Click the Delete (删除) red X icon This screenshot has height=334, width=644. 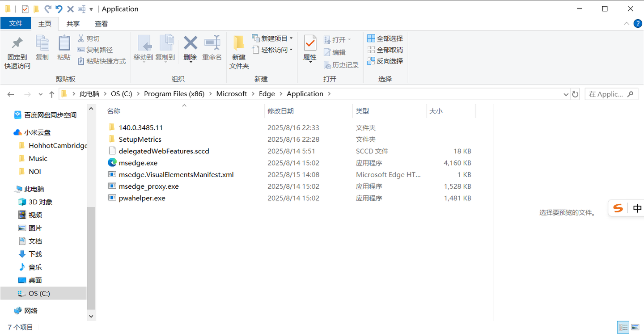191,43
